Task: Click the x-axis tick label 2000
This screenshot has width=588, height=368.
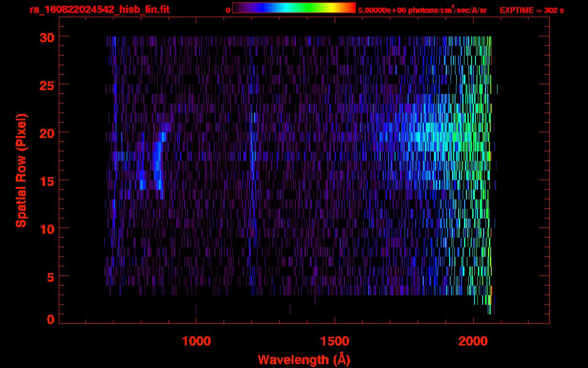Action: coord(474,341)
